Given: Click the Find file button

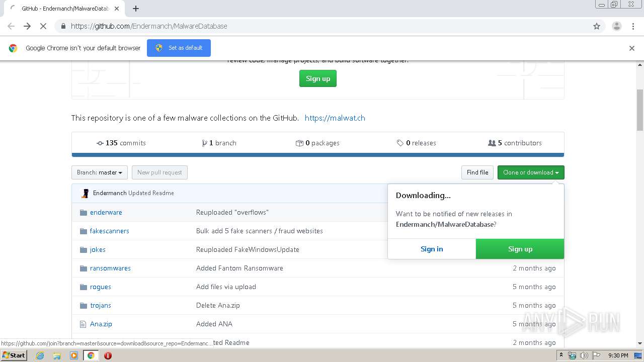Looking at the screenshot, I should (x=477, y=172).
